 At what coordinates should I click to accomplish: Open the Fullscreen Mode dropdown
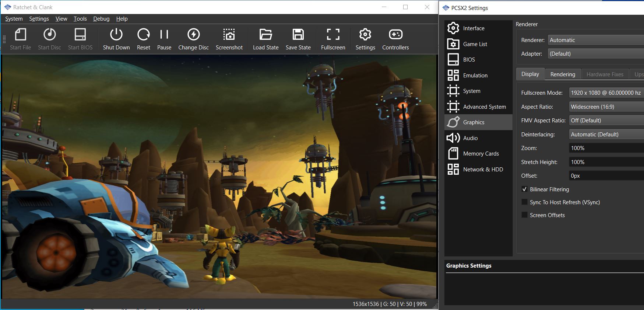(606, 93)
